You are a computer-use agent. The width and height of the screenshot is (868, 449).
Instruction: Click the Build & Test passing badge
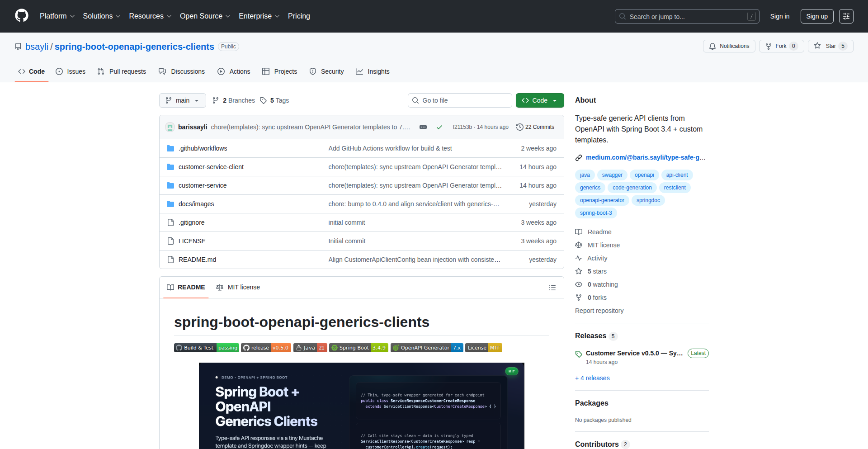[x=207, y=348]
